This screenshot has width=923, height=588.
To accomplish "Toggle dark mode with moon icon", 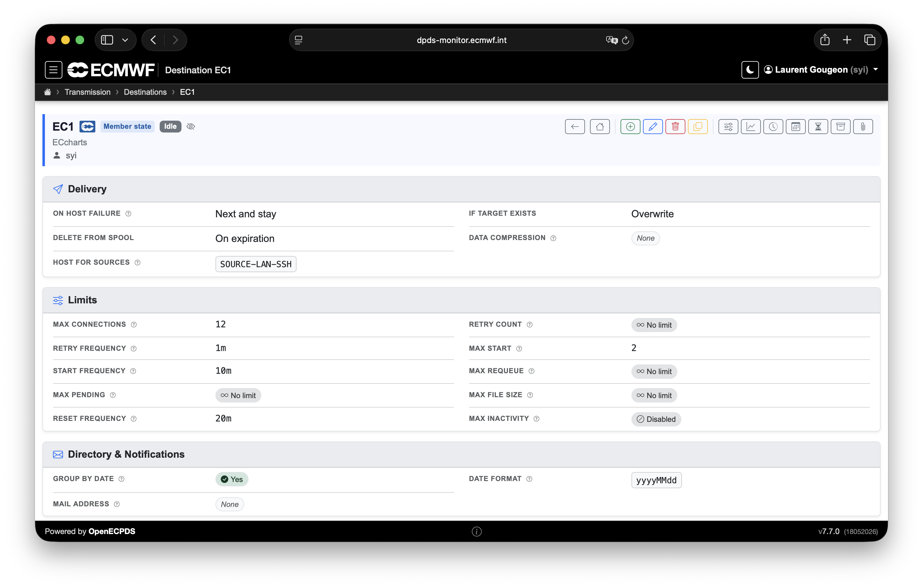I will [x=750, y=70].
